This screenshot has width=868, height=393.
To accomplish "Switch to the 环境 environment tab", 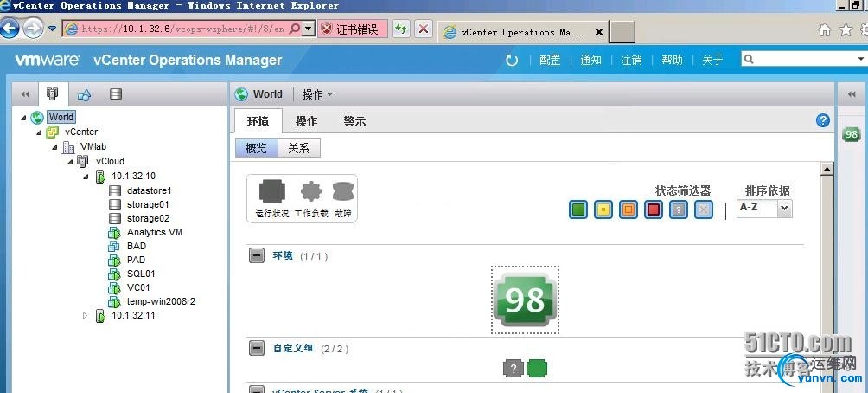I will tap(258, 121).
